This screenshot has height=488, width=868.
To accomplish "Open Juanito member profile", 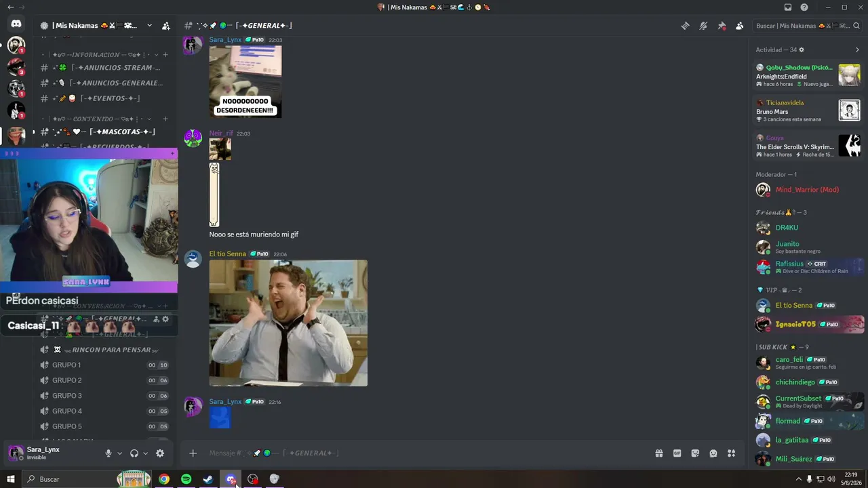I will pyautogui.click(x=808, y=247).
